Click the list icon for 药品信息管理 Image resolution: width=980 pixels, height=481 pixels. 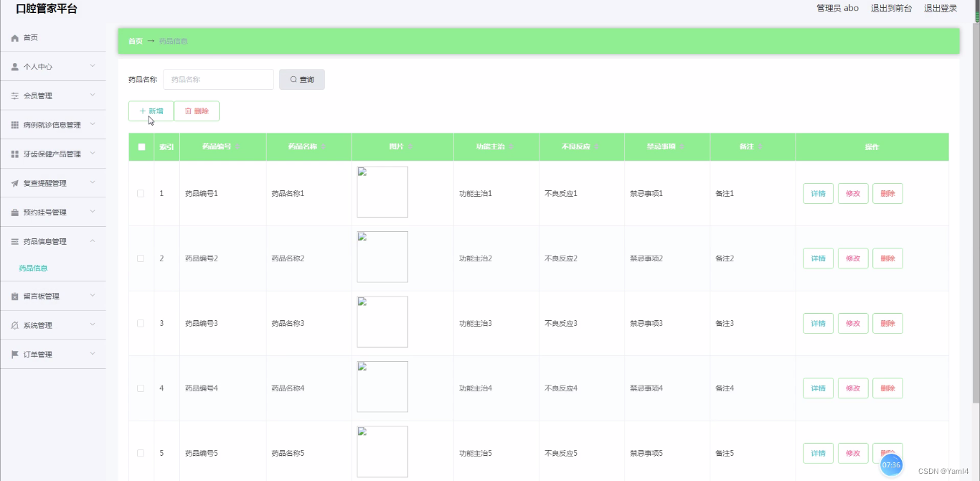point(15,242)
